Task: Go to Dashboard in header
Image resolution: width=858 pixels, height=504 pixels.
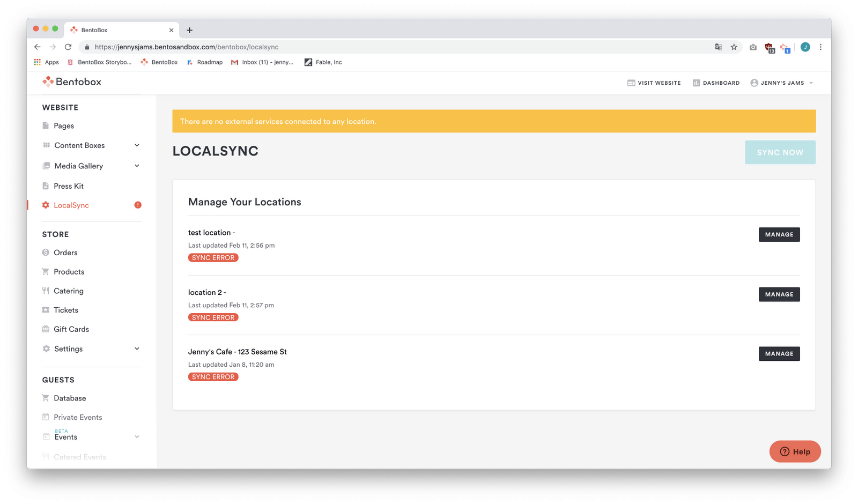Action: tap(716, 83)
